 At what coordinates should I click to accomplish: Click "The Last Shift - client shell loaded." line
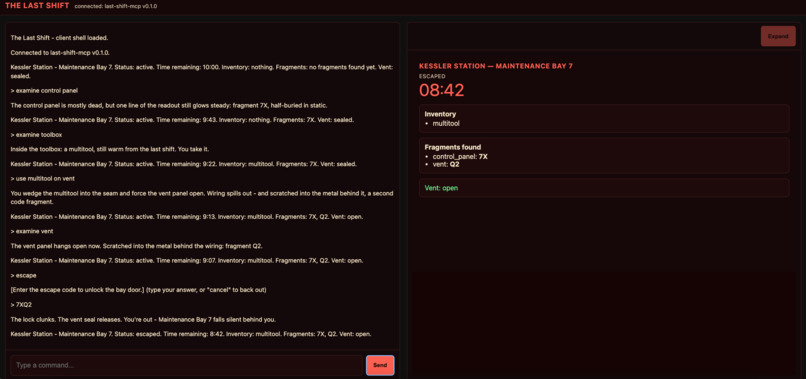click(x=59, y=38)
